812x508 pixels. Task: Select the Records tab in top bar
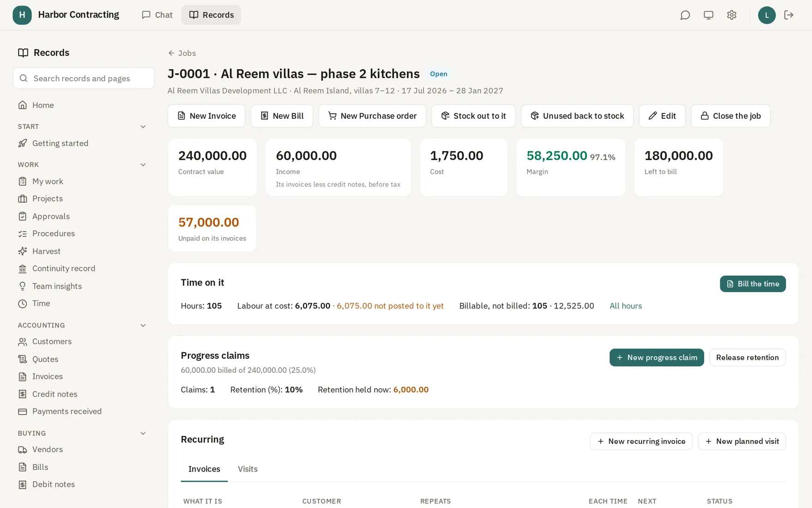pyautogui.click(x=211, y=15)
